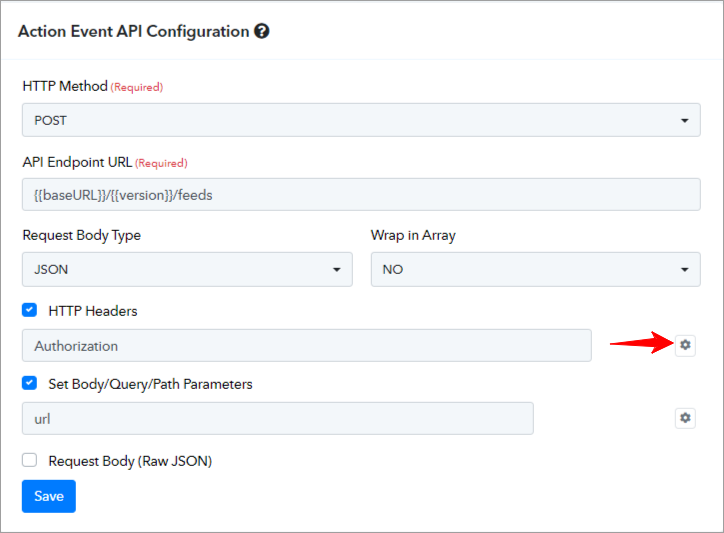Click the Save button
Screen dimensions: 724x533
pos(48,496)
